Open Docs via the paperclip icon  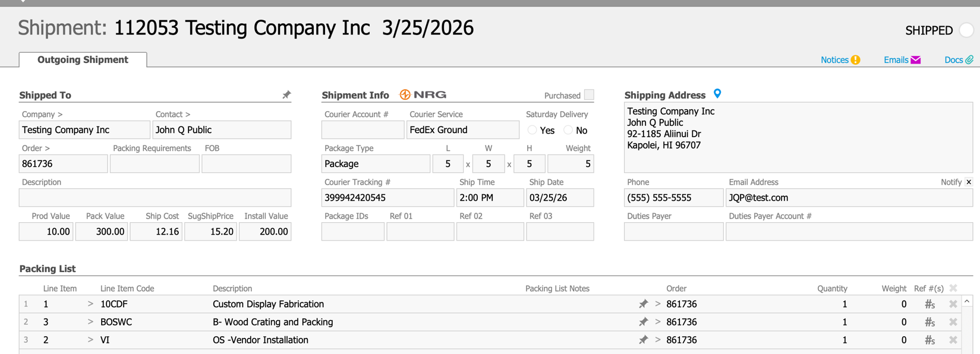tap(969, 60)
